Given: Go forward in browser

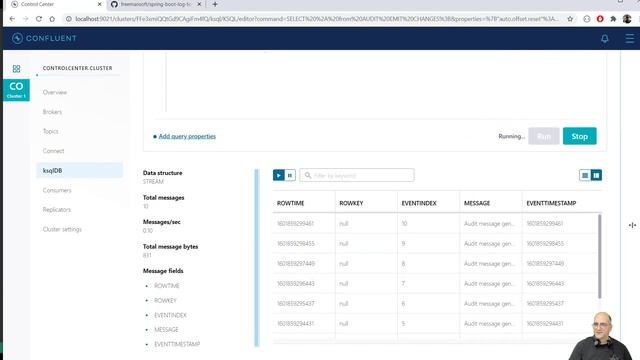Looking at the screenshot, I should [25, 19].
